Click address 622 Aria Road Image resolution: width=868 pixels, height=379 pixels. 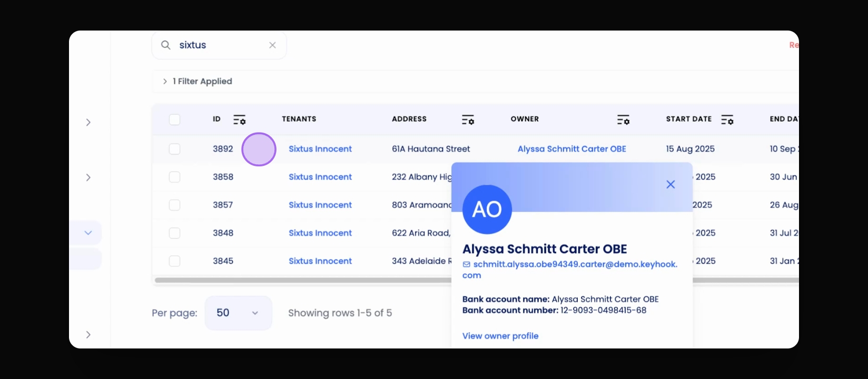click(421, 233)
